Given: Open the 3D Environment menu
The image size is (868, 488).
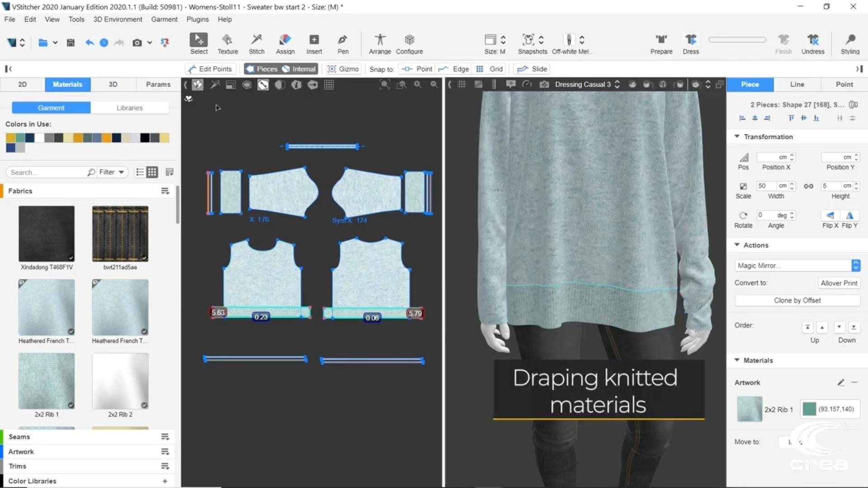Looking at the screenshot, I should [118, 19].
